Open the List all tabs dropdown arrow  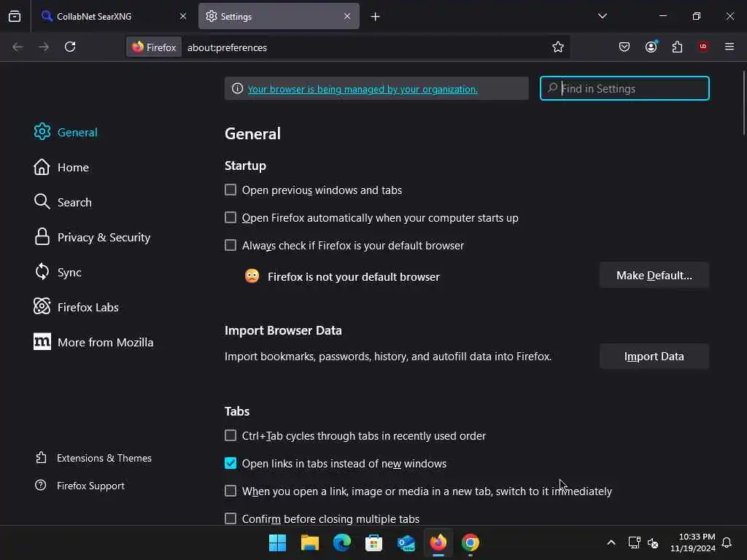[602, 16]
